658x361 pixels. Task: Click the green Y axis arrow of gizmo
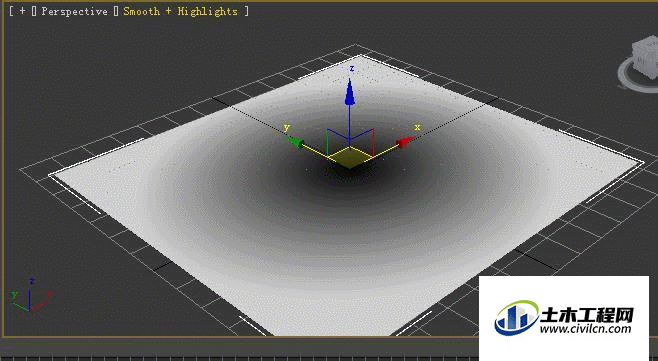pyautogui.click(x=296, y=142)
